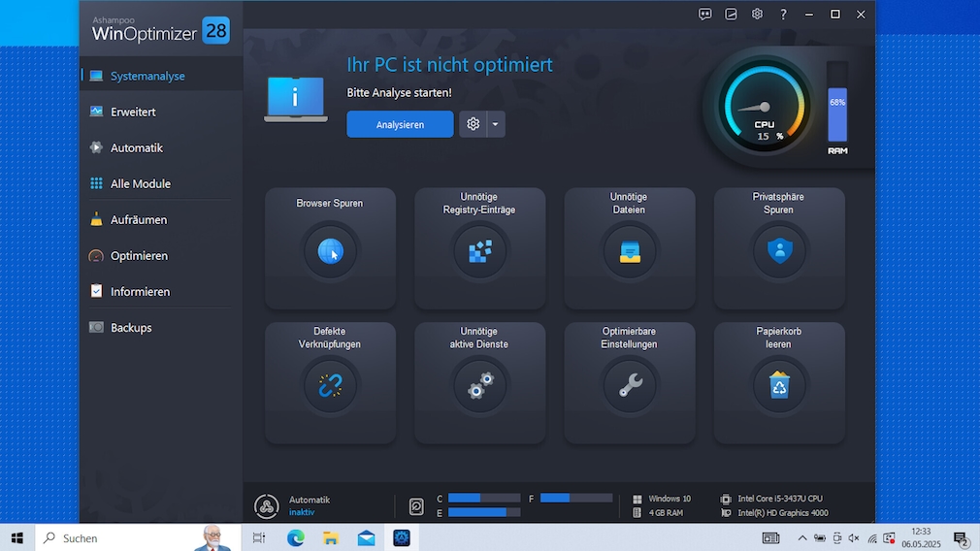980x551 pixels.
Task: Toggle the Automatik inaktiv status
Action: [x=267, y=506]
